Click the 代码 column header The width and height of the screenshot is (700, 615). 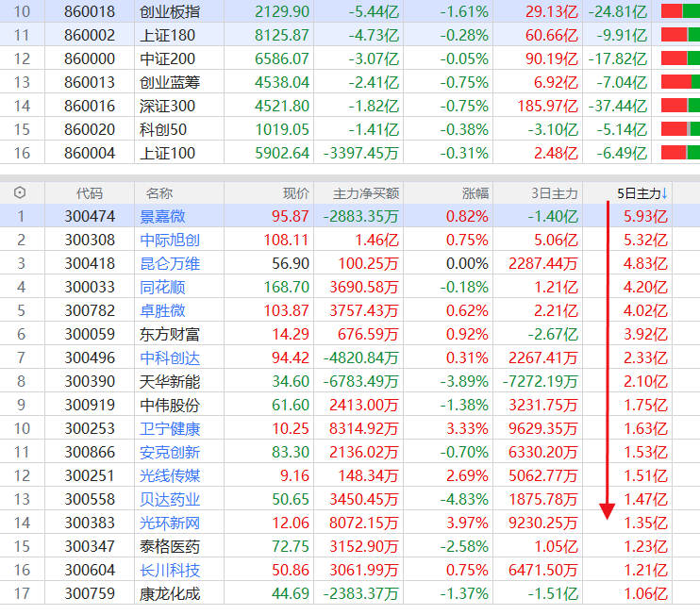(x=90, y=193)
